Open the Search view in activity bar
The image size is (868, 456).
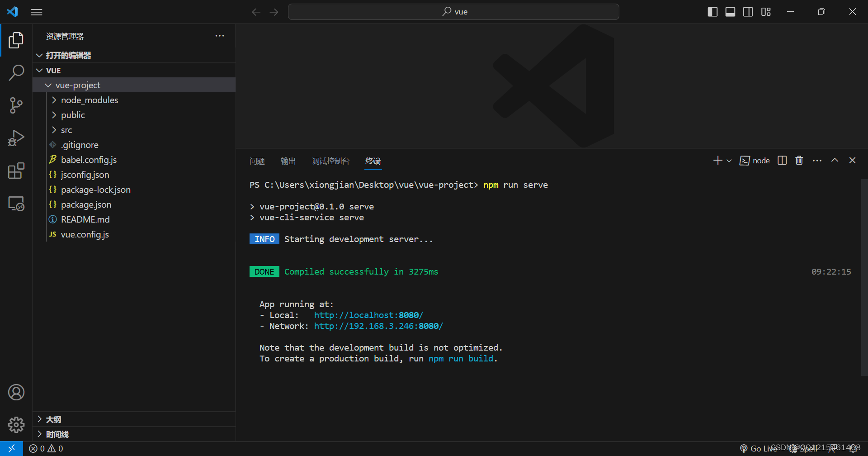(16, 73)
